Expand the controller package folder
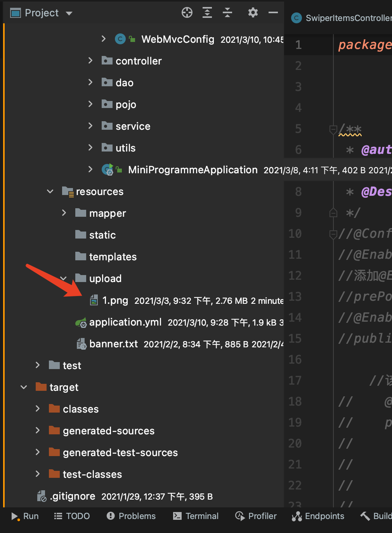 click(x=90, y=61)
